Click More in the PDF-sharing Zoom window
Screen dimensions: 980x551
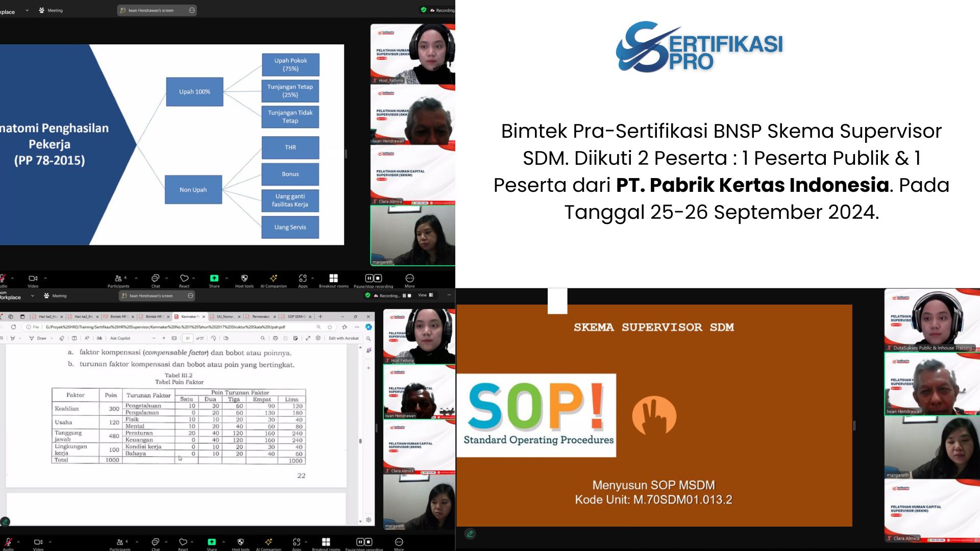(x=399, y=544)
